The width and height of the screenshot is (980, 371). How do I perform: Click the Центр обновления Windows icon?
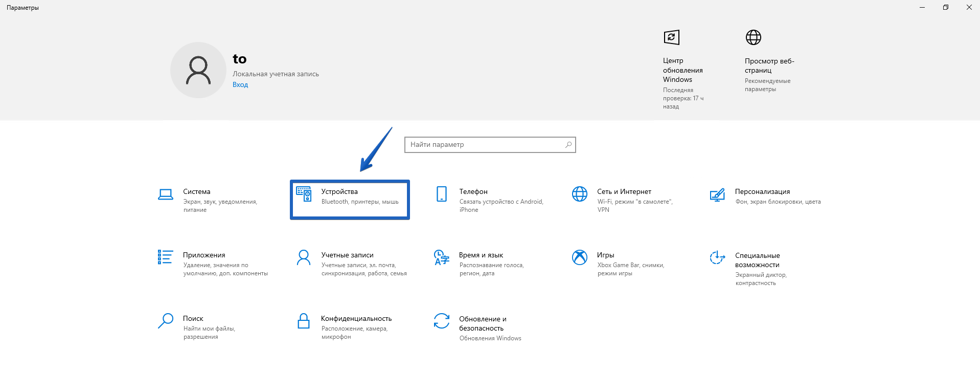[x=671, y=37]
